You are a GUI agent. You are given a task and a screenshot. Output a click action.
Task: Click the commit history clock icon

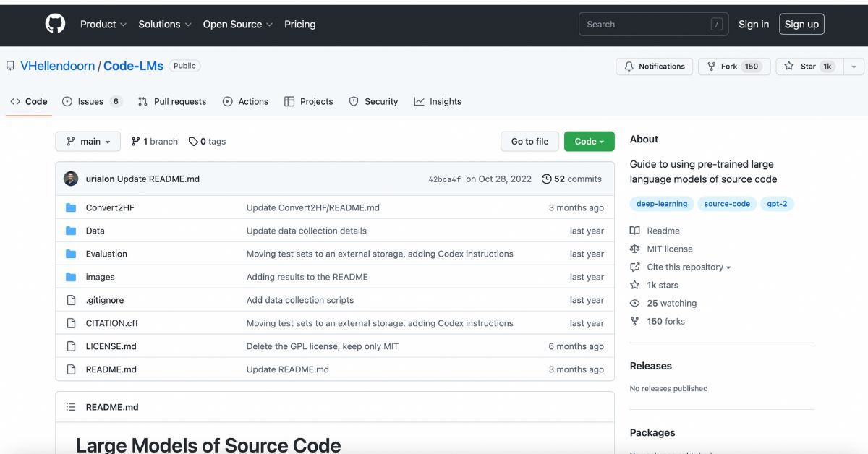pos(548,179)
